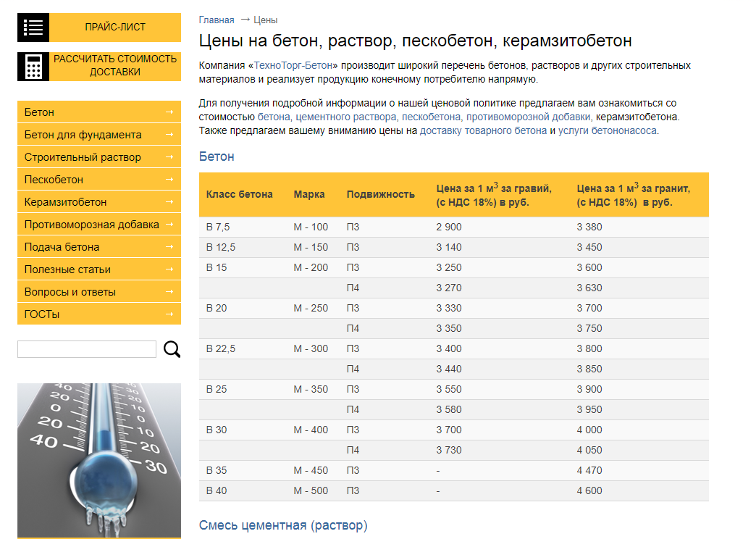Open the ПРАЙС-ЛИСТ button
The height and width of the screenshot is (539, 756).
[114, 28]
